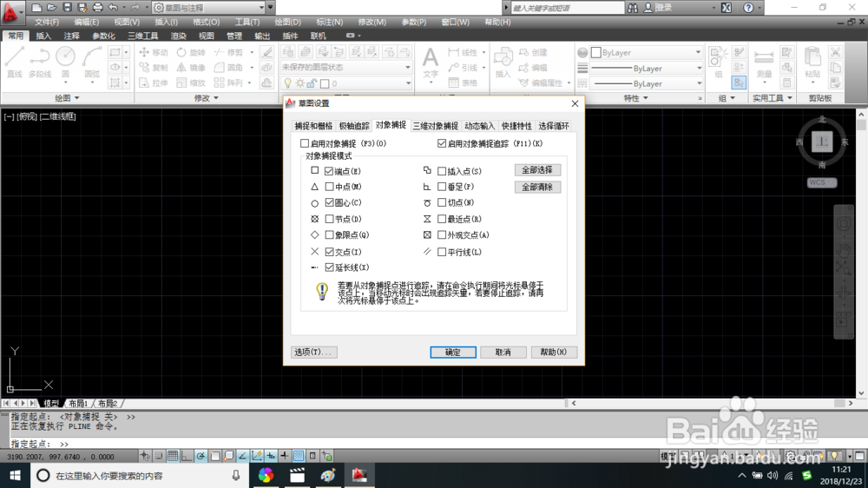Switch to 3D Object Snap (三维对象捕捉) tab
The image size is (868, 488).
(x=435, y=126)
